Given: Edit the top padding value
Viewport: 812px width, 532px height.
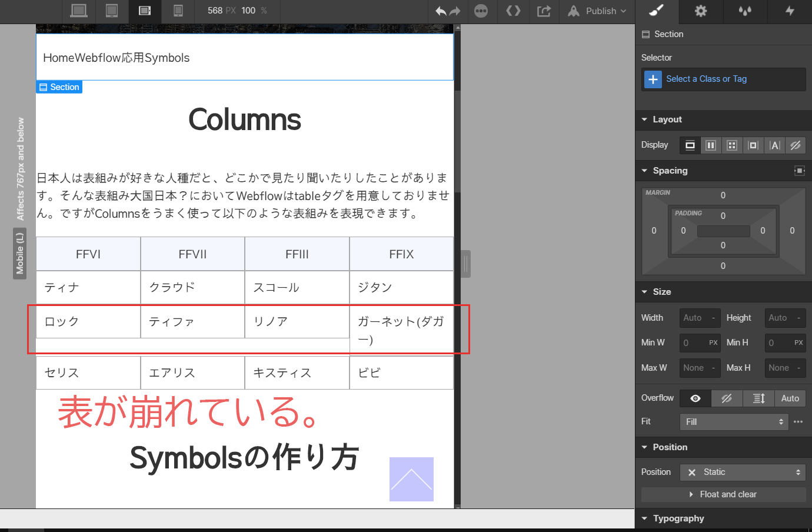Looking at the screenshot, I should pos(723,216).
